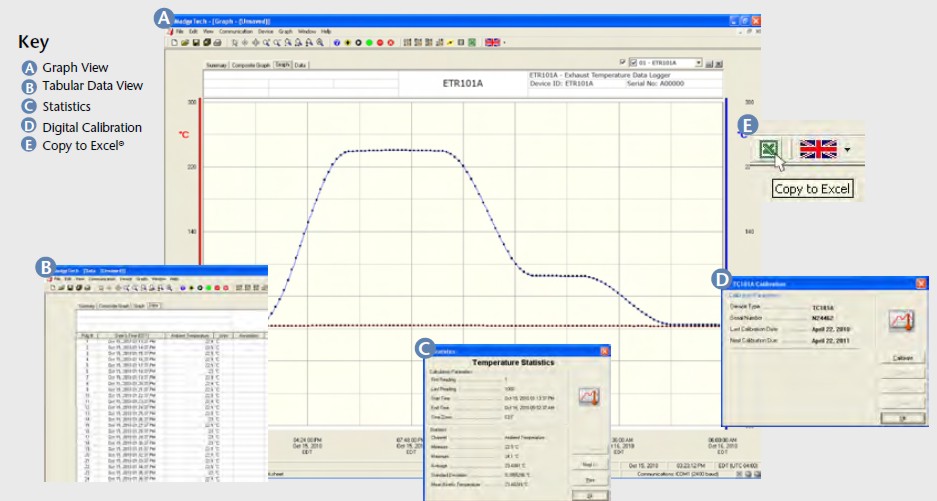Click the blue info circle icon in graph toolbar
Viewport: 937px width, 501px height.
click(x=337, y=42)
